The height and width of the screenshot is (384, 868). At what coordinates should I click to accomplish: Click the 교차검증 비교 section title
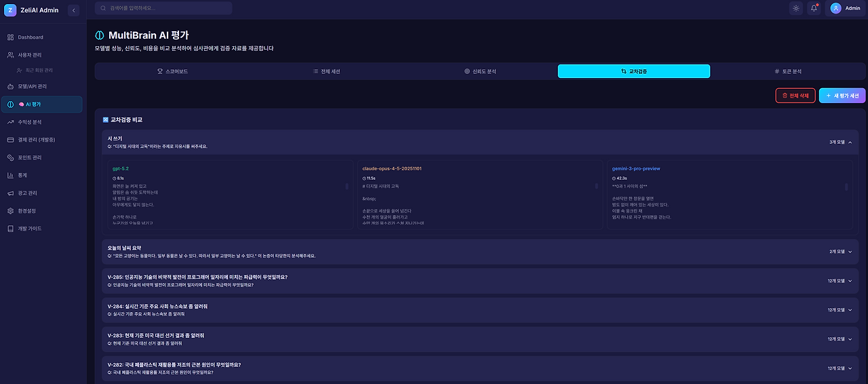point(126,119)
